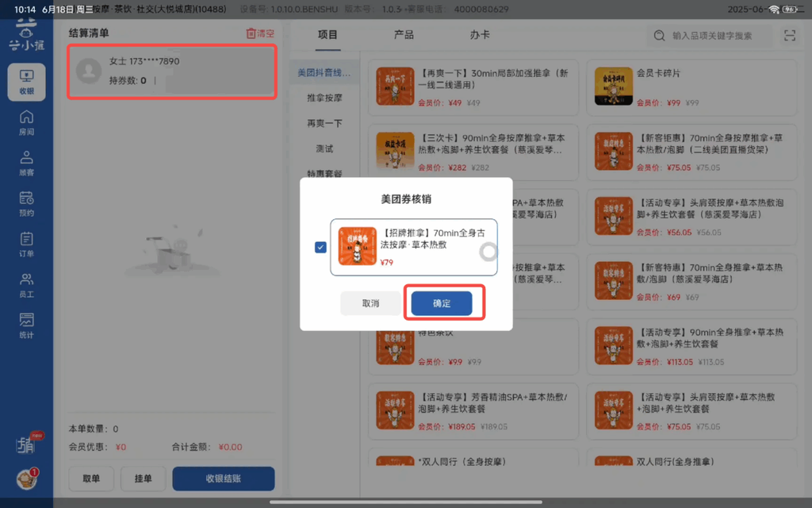
Task: Click the 本单数量: 0 text
Action: [x=94, y=429]
